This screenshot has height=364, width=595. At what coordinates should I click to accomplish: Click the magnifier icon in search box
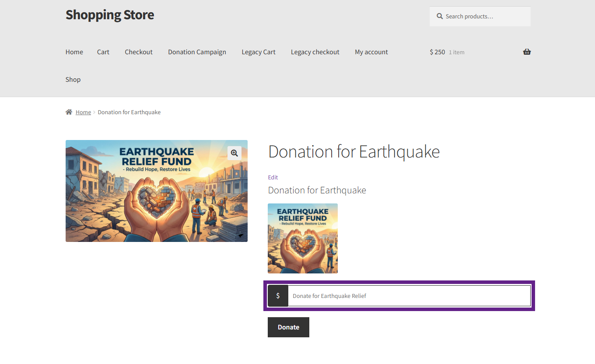pos(440,17)
